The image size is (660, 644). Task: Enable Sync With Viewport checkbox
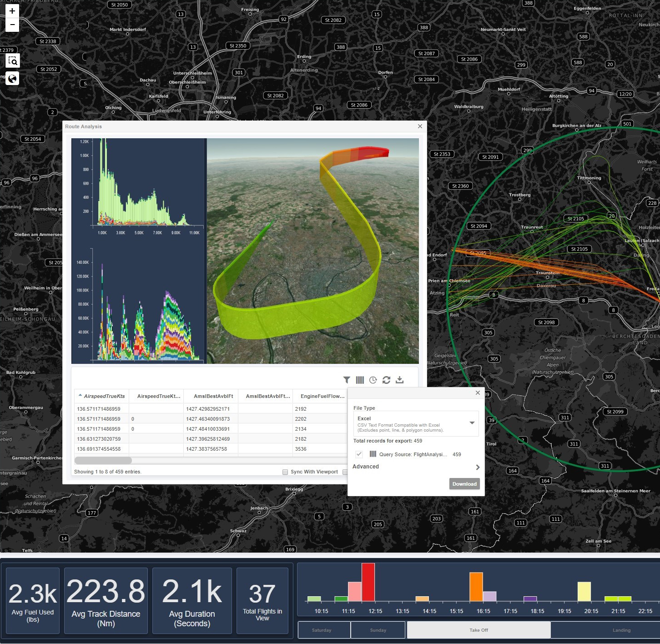285,472
